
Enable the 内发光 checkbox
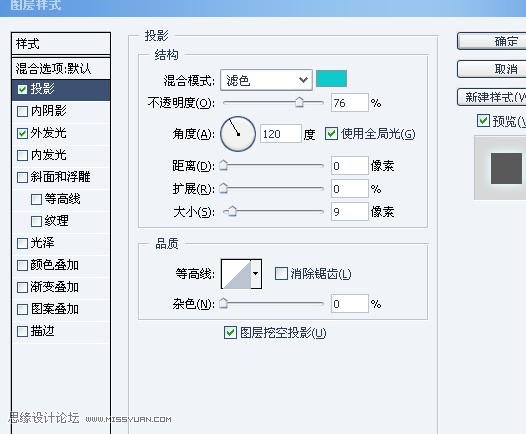point(22,155)
